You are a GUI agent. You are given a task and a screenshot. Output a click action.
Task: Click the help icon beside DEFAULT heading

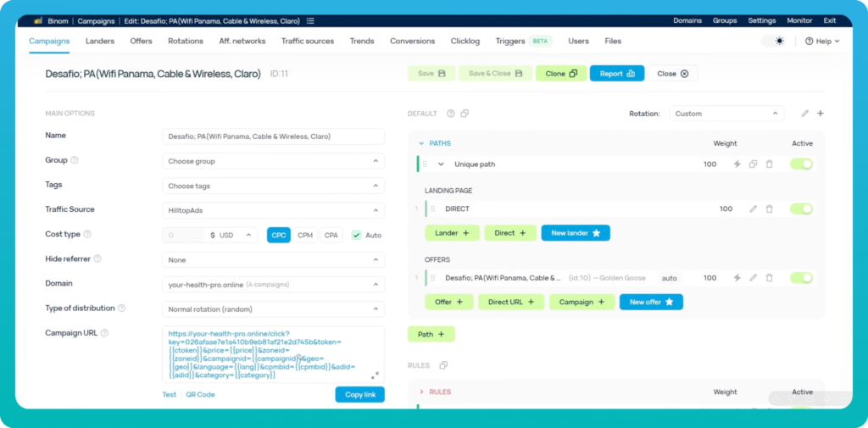pos(451,114)
